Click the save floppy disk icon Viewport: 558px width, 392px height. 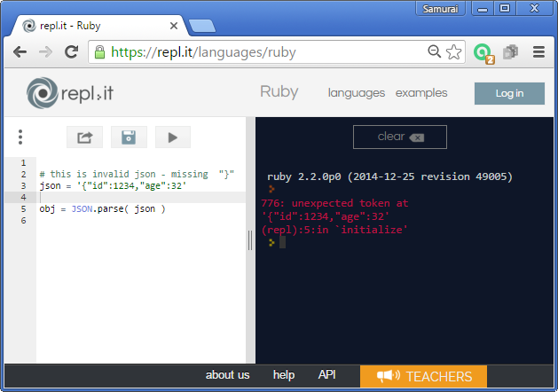(x=129, y=137)
